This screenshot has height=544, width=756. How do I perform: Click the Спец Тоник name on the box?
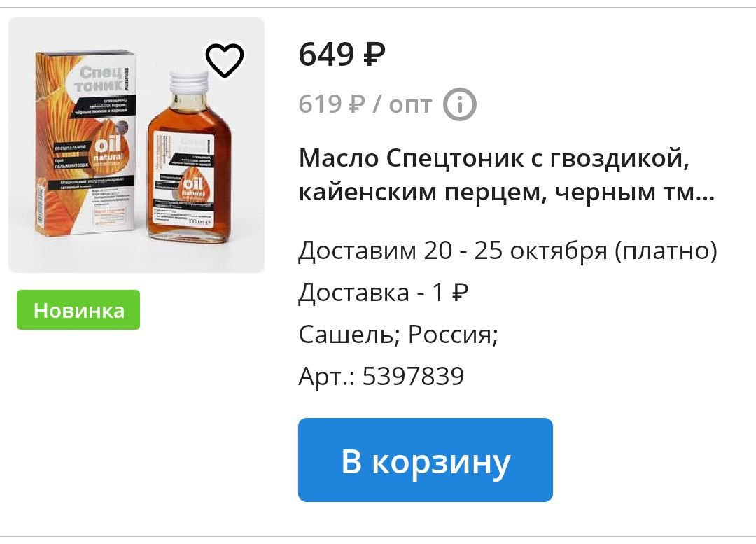[x=100, y=79]
